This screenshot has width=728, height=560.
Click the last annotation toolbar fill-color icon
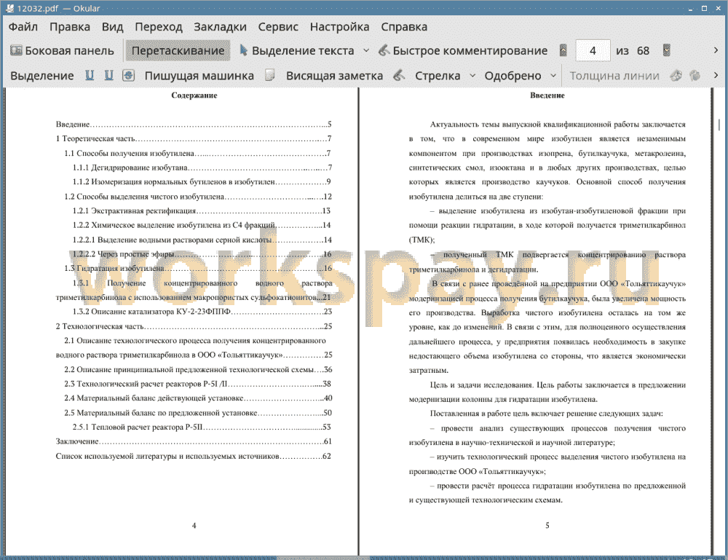[x=695, y=75]
